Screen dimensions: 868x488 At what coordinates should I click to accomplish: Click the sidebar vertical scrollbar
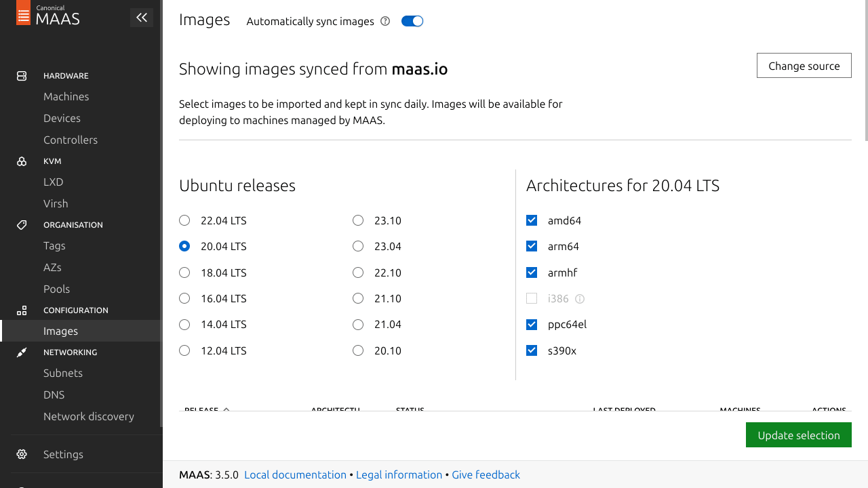coord(161,213)
